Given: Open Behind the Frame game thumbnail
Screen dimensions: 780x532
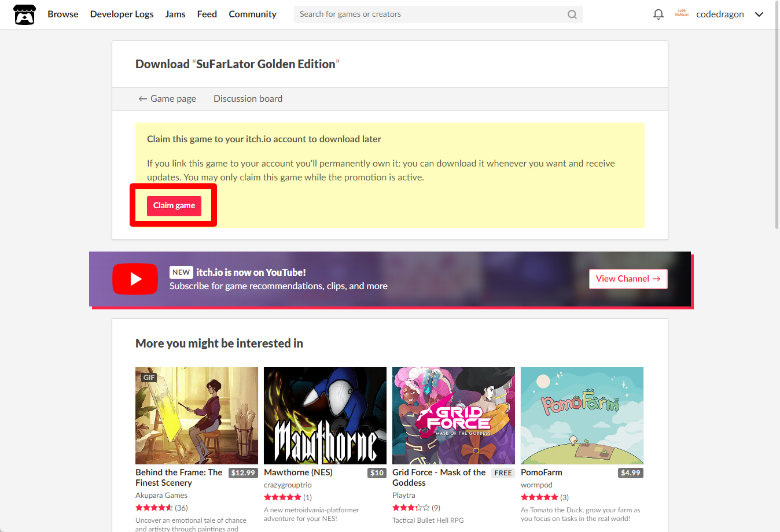Looking at the screenshot, I should [197, 416].
